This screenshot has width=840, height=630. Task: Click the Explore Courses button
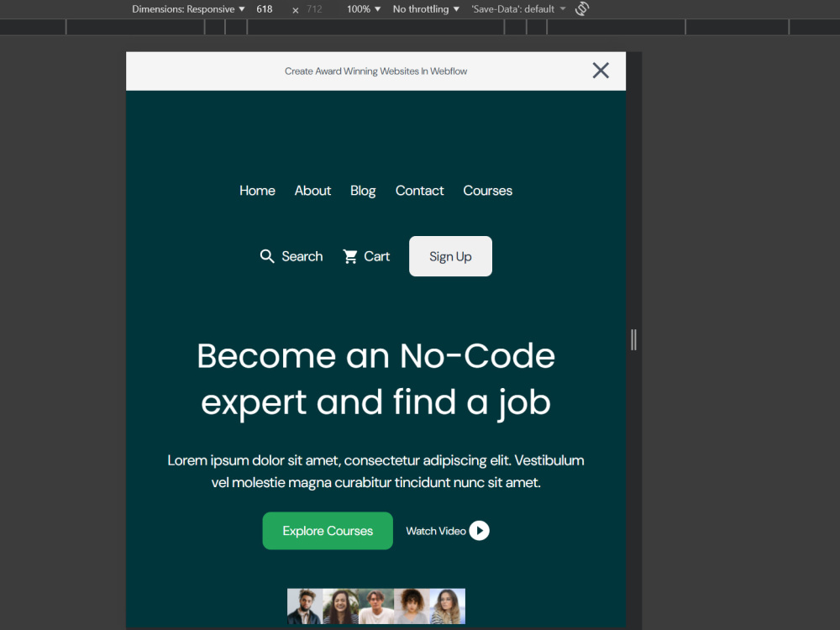pos(328,531)
